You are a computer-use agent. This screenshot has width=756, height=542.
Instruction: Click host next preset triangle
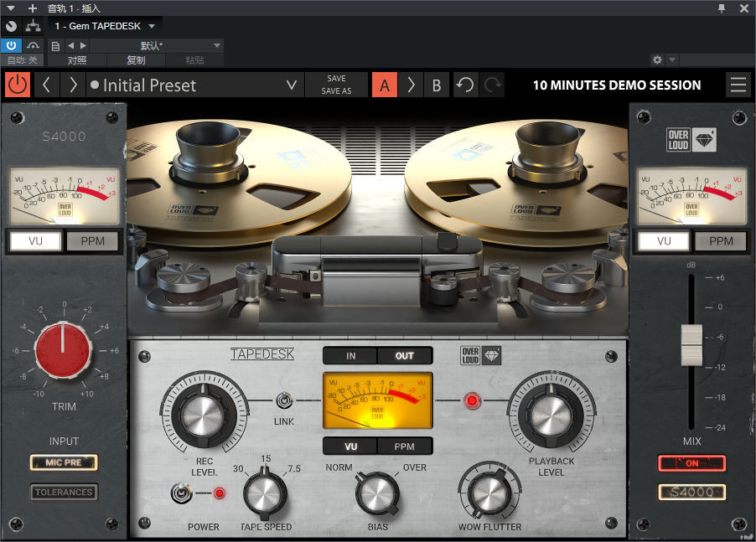[x=84, y=46]
